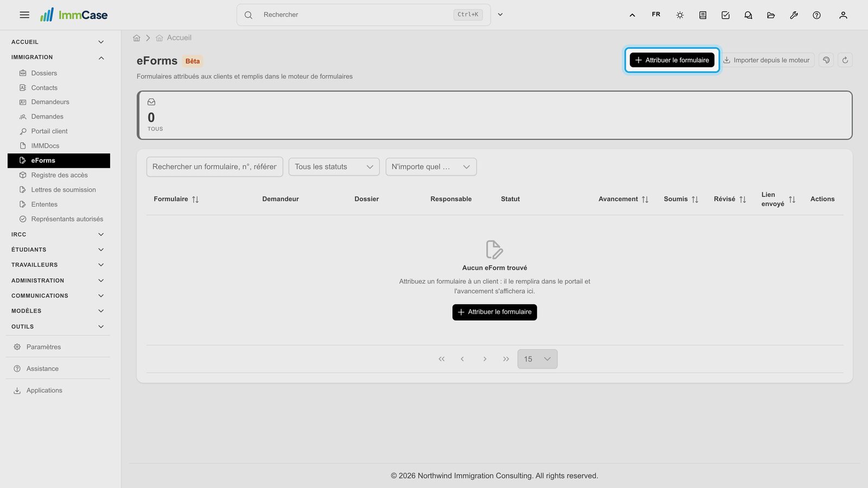868x488 pixels.
Task: Open Représentants autorisés in the sidebar
Action: (x=59, y=219)
